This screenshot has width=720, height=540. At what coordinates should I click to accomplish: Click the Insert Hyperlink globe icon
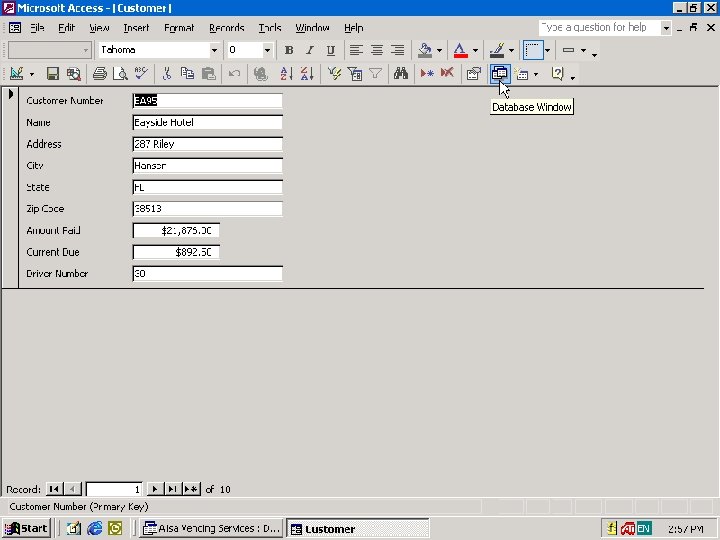point(260,73)
